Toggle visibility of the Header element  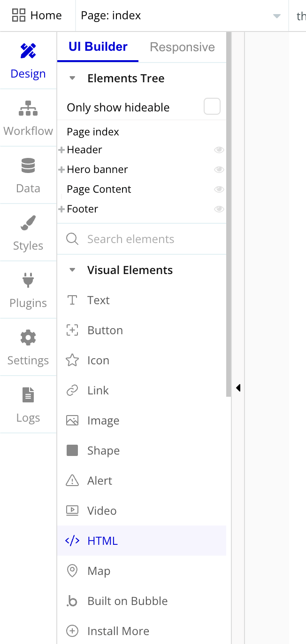pos(219,150)
